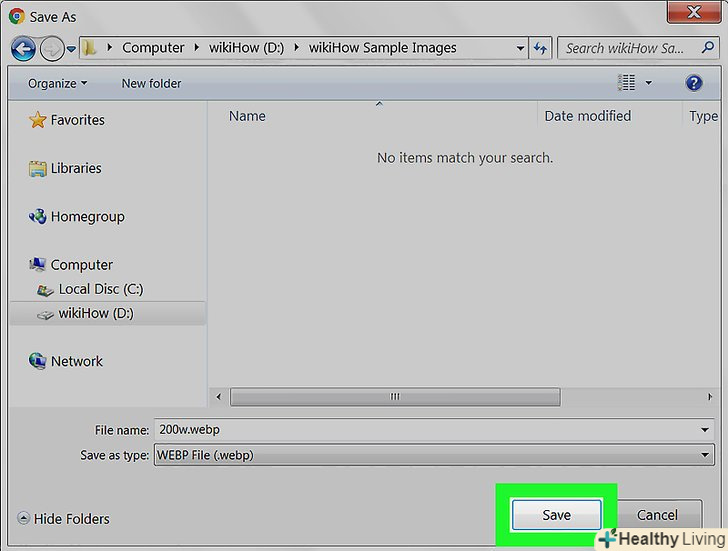Click the left arrow of horizontal scrollbar
The width and height of the screenshot is (728, 551).
(x=219, y=397)
